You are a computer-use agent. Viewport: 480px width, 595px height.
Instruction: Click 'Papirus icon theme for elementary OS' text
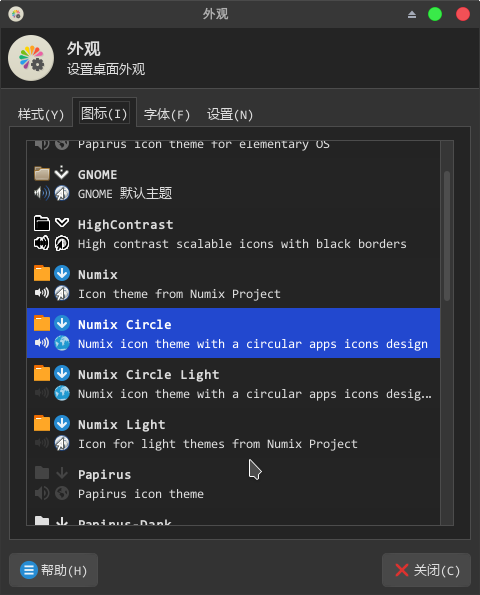pyautogui.click(x=204, y=144)
